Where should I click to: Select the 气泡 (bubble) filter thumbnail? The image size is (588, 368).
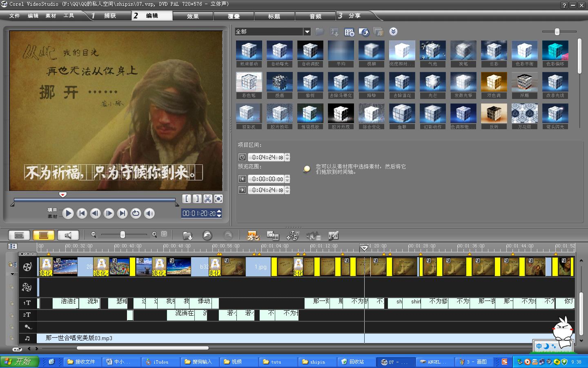[x=432, y=51]
